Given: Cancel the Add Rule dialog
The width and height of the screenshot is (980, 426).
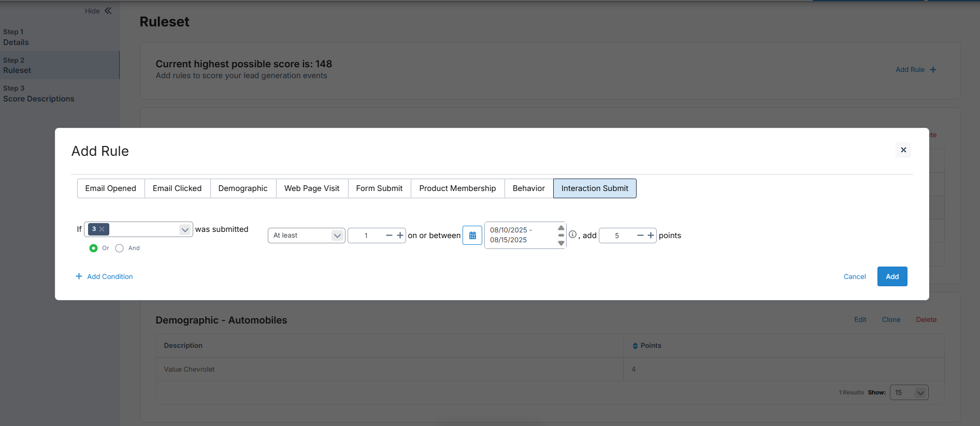Looking at the screenshot, I should [854, 277].
